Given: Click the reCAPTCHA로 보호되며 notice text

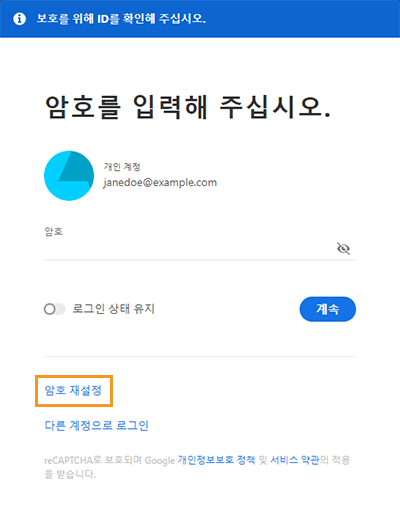Looking at the screenshot, I should (x=93, y=460).
